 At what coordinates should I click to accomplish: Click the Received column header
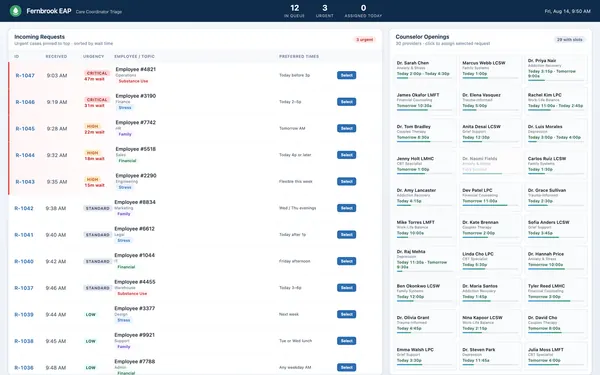56,57
